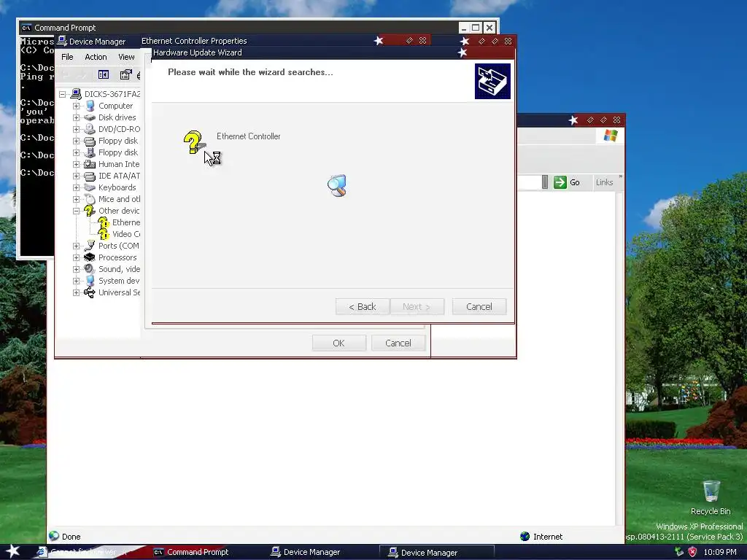
Task: Open the Action menu in Device Manager
Action: pyautogui.click(x=96, y=57)
